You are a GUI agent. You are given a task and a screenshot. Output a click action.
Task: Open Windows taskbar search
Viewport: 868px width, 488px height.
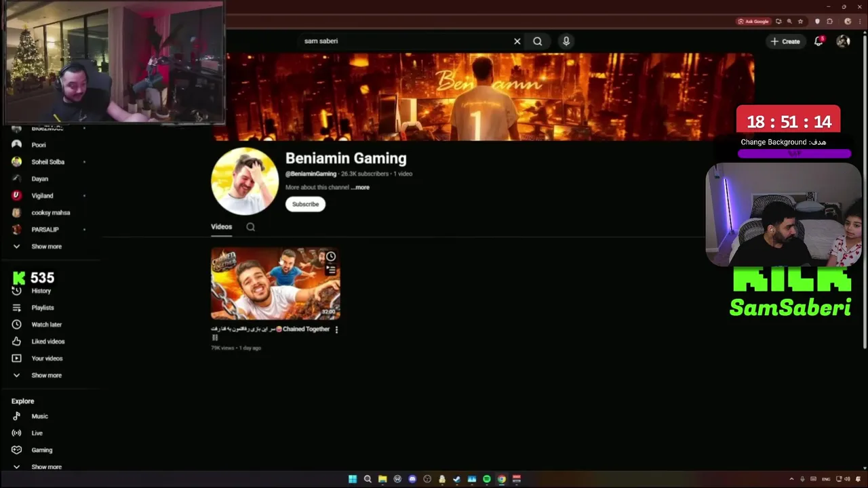[368, 479]
